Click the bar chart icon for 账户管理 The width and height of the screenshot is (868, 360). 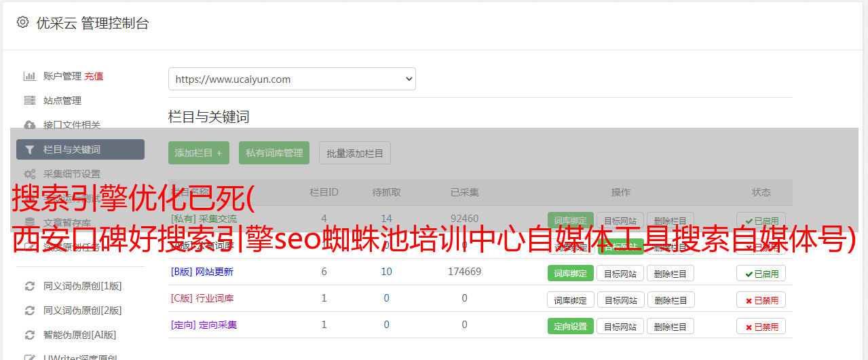click(x=29, y=76)
